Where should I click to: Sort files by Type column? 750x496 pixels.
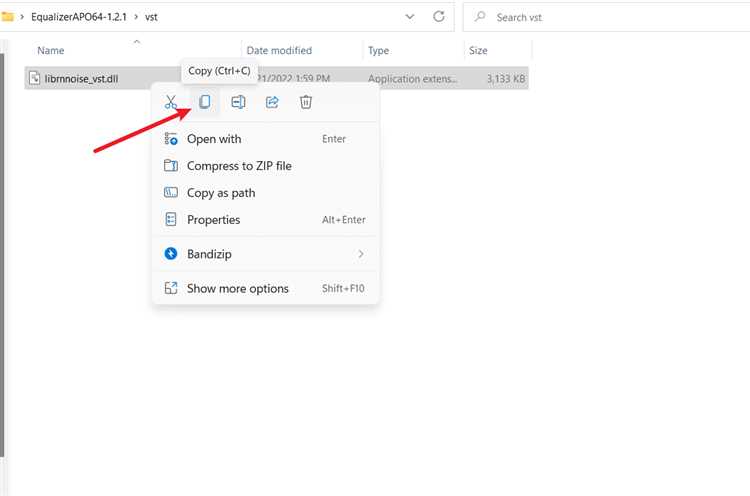[x=378, y=51]
